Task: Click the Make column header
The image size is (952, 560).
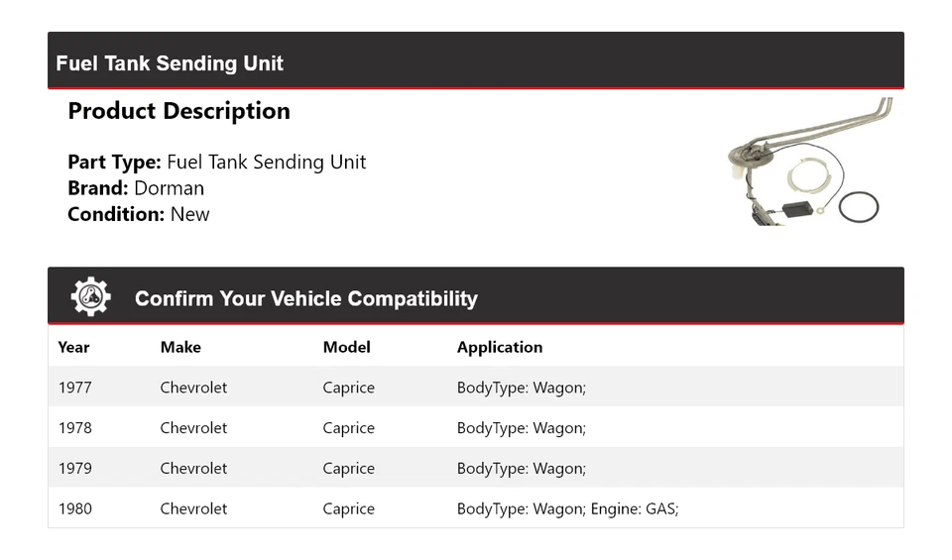Action: click(x=180, y=347)
